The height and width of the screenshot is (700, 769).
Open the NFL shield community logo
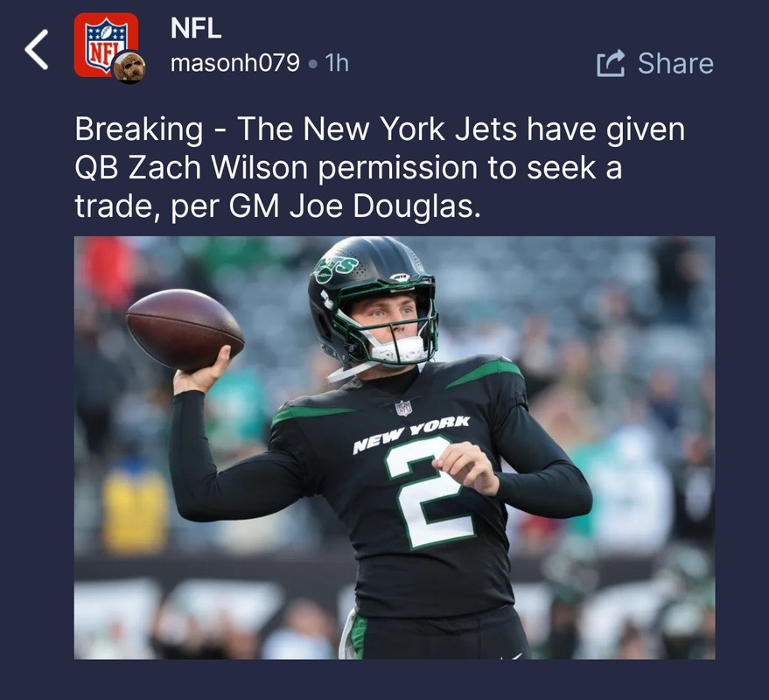106,45
